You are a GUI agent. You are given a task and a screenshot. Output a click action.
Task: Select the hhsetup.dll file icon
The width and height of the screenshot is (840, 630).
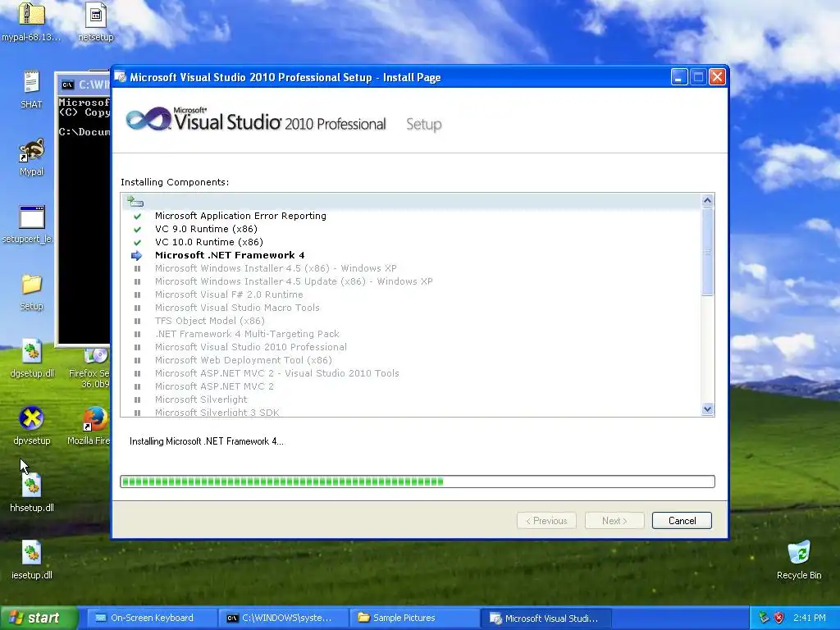pos(32,486)
